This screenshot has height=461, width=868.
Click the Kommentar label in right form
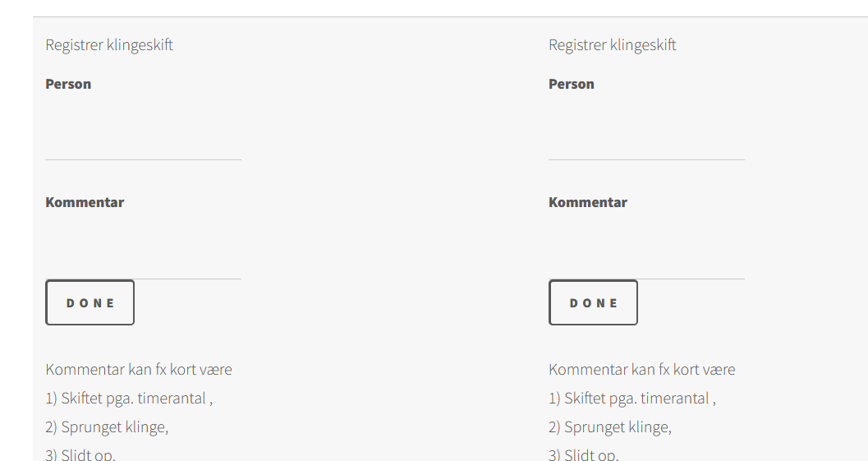tap(588, 202)
